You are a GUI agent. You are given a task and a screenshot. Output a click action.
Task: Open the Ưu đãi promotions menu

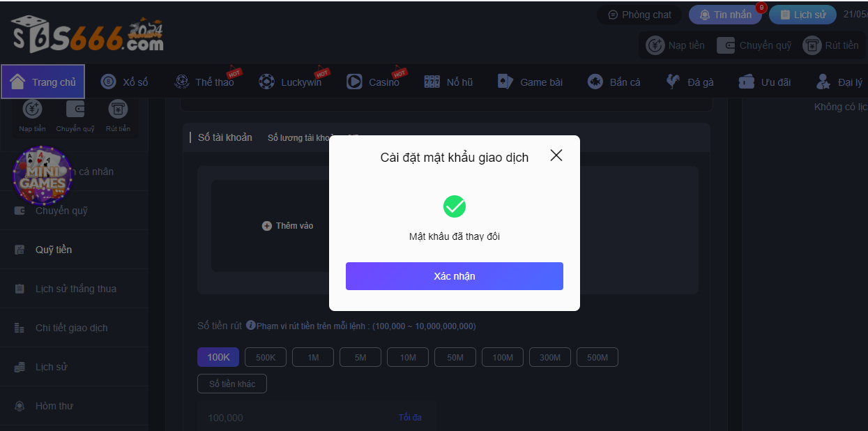tap(764, 81)
